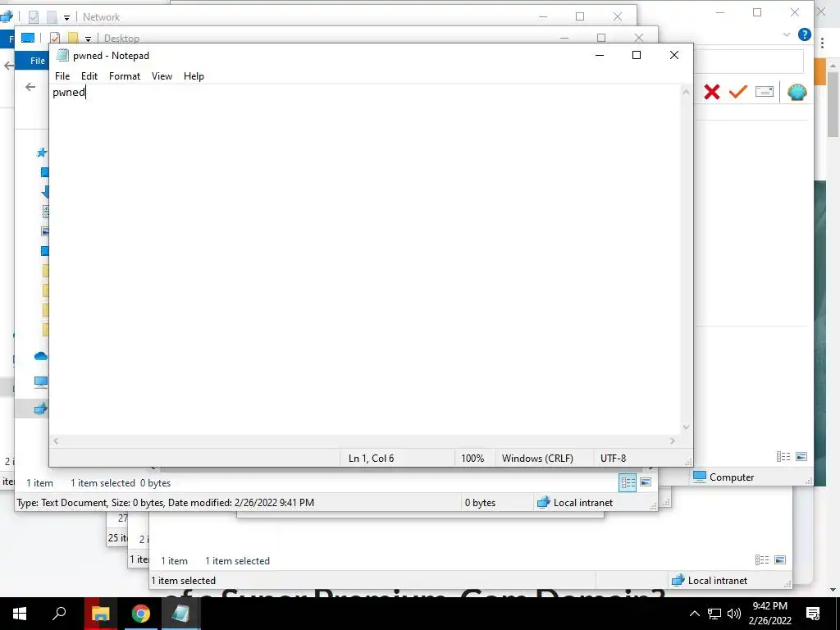Click the card icon beside the checkmark
Screen dimensions: 840x630
pos(765,92)
